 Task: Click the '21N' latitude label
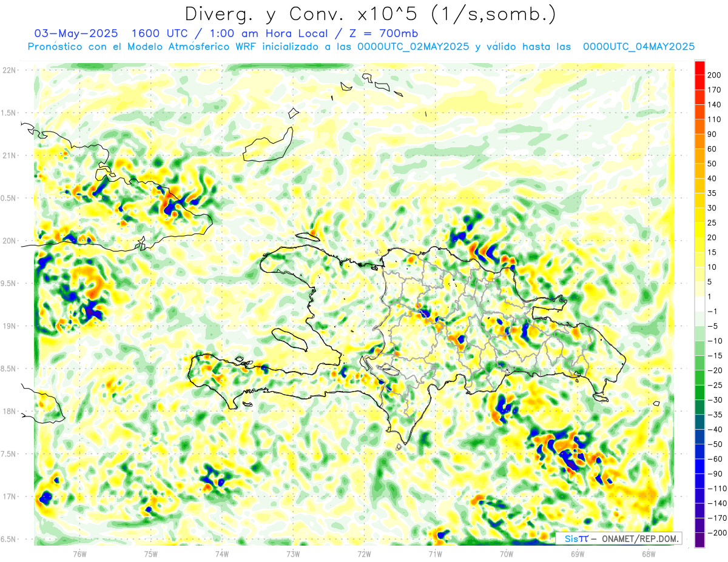[8, 155]
